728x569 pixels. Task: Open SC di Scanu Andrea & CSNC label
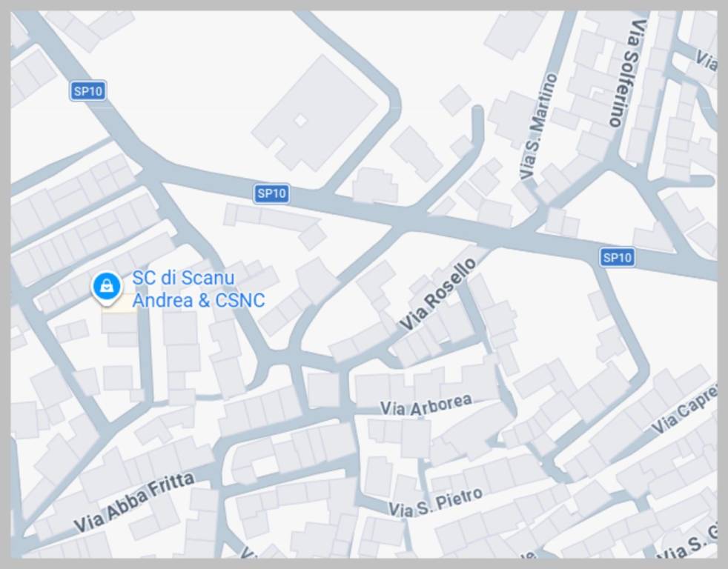click(198, 289)
